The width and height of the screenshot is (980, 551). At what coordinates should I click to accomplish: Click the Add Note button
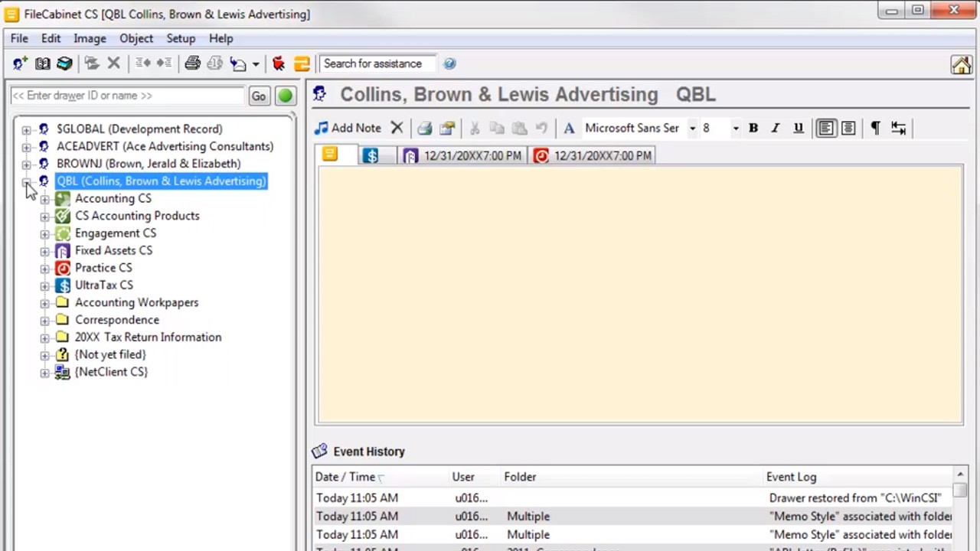[x=348, y=128]
